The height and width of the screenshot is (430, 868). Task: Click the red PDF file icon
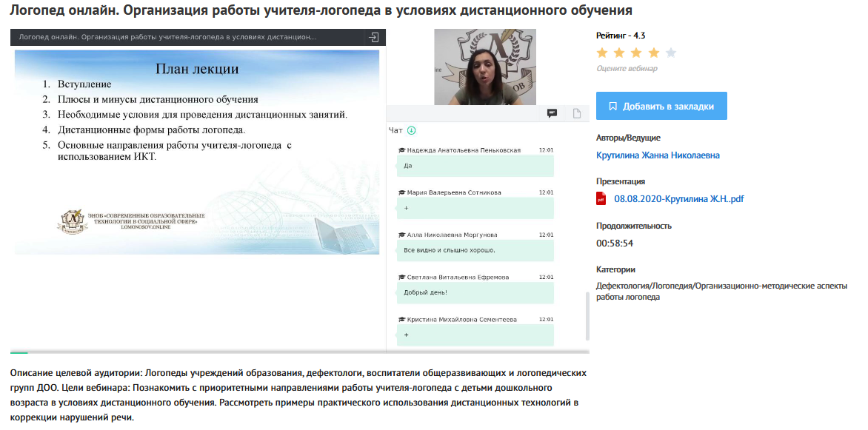[x=601, y=198]
